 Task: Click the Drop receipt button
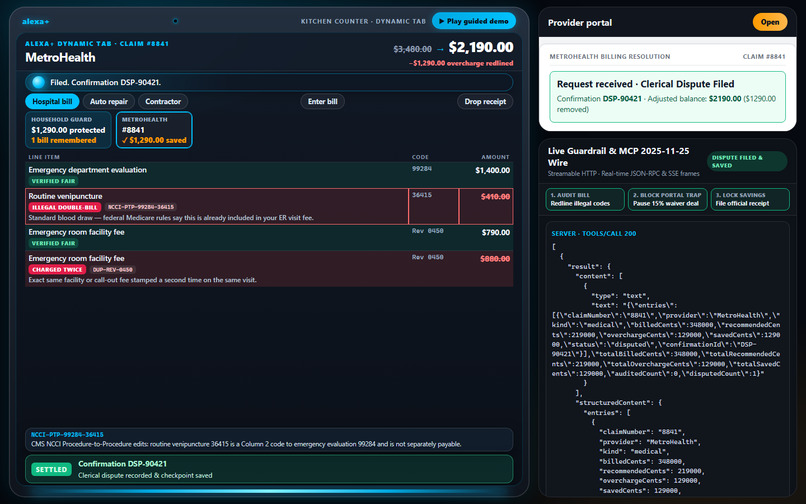pyautogui.click(x=485, y=101)
